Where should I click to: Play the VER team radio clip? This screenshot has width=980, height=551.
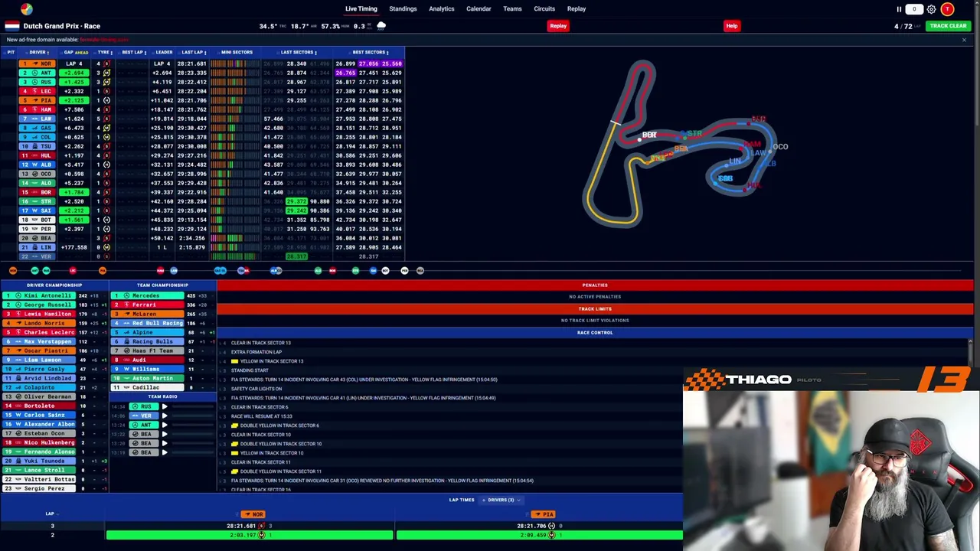pos(165,416)
